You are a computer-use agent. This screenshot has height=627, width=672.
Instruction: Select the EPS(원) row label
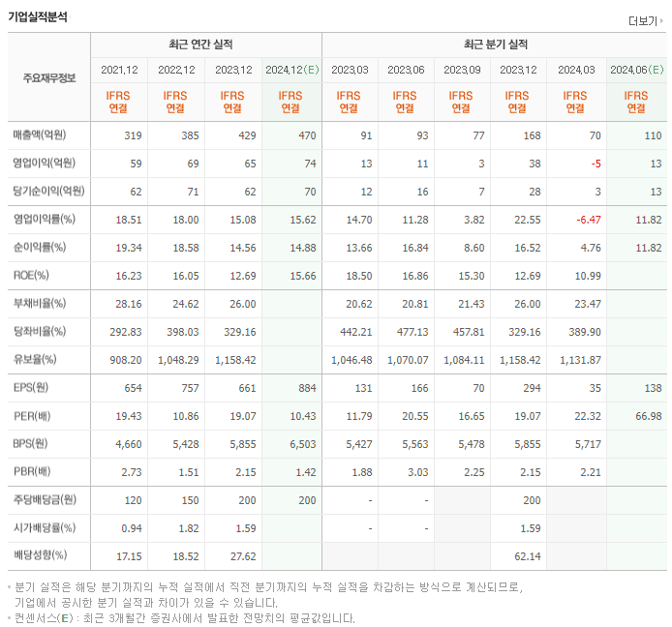pyautogui.click(x=31, y=388)
